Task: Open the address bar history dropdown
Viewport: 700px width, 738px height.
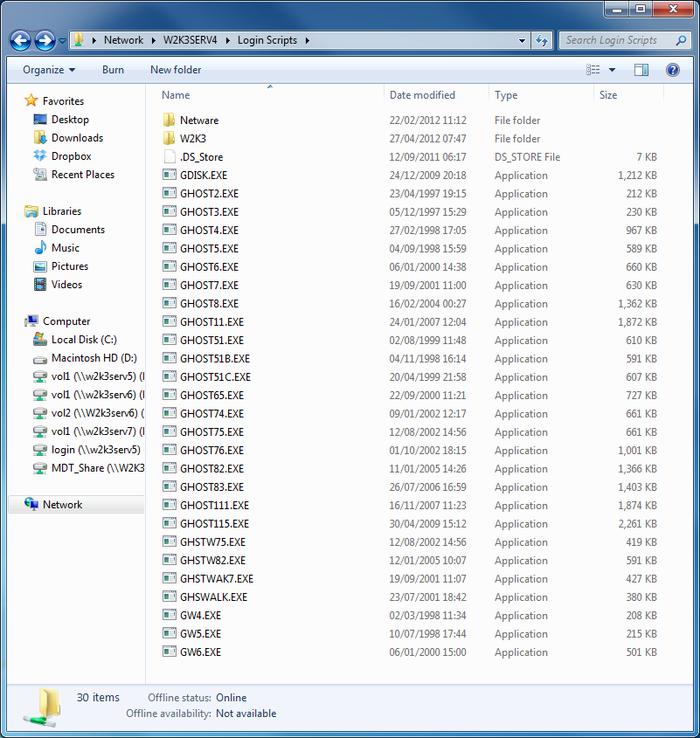Action: [x=523, y=40]
